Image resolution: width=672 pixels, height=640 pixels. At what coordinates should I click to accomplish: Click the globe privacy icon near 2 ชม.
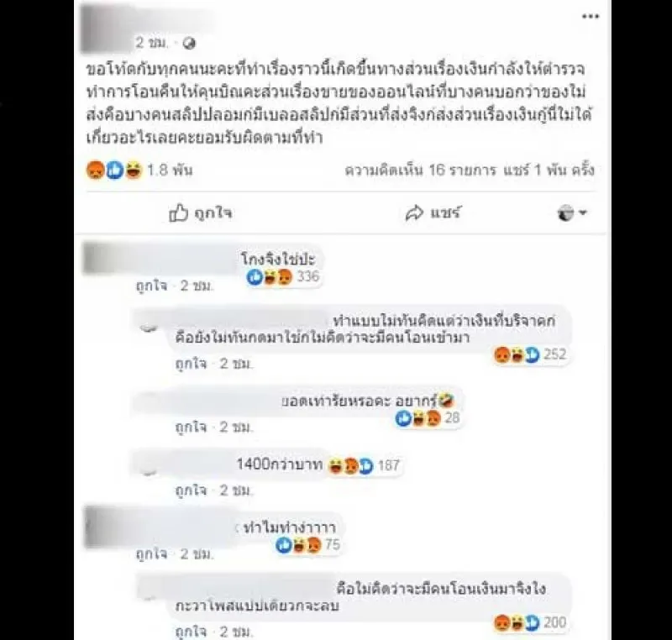click(189, 44)
